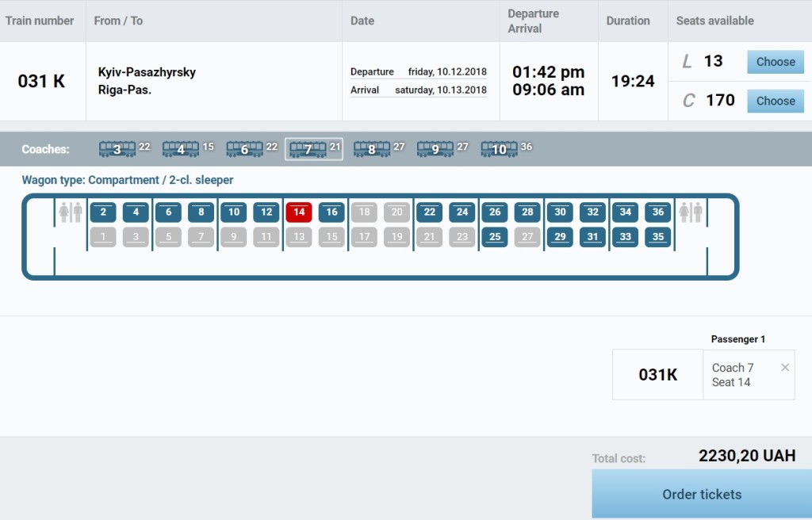Click the Seats available column header
This screenshot has width=812, height=520.
tap(714, 21)
